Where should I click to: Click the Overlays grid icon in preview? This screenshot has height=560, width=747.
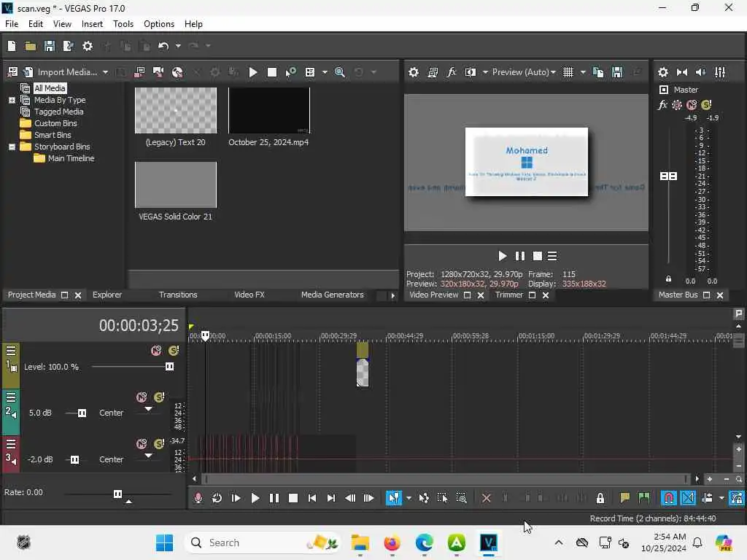568,72
